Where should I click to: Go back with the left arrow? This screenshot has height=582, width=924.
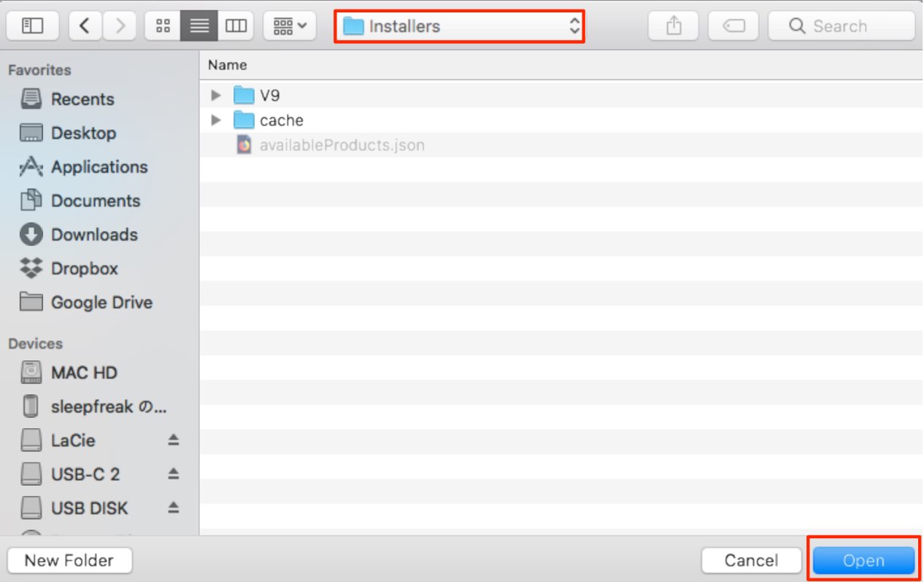click(85, 26)
